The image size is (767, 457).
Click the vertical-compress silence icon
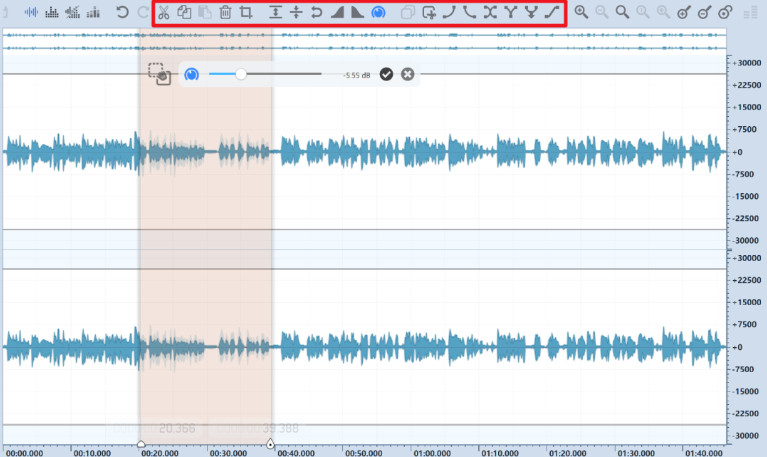tap(296, 12)
